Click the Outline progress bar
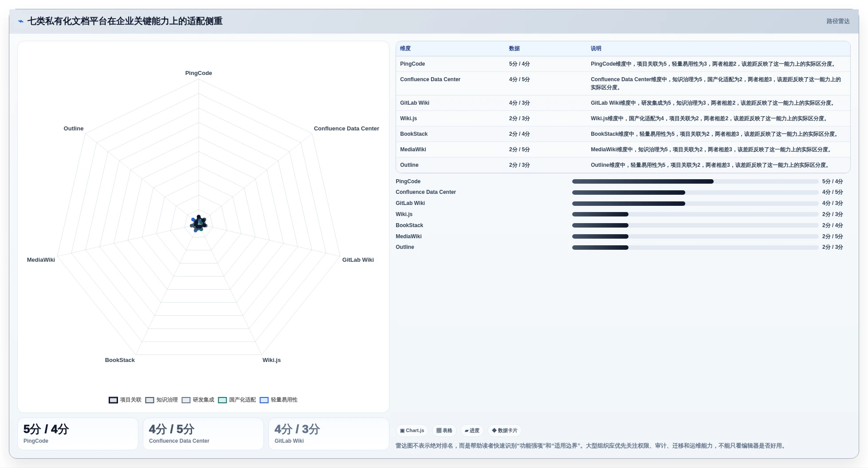The height and width of the screenshot is (468, 868). click(695, 248)
